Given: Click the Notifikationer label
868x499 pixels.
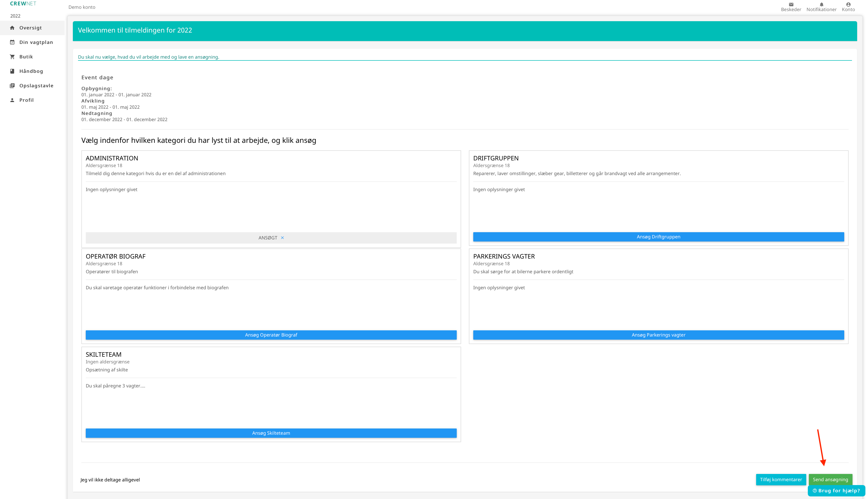Looking at the screenshot, I should (x=822, y=10).
